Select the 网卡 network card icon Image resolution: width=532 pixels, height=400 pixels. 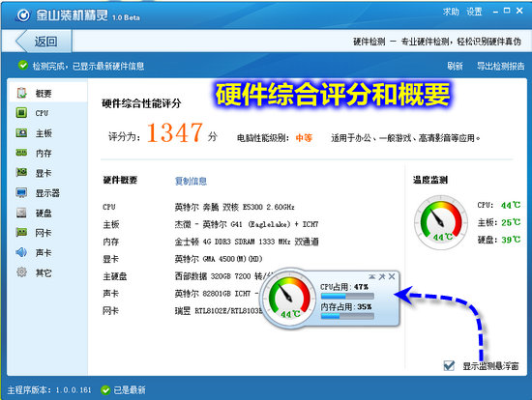pyautogui.click(x=21, y=233)
